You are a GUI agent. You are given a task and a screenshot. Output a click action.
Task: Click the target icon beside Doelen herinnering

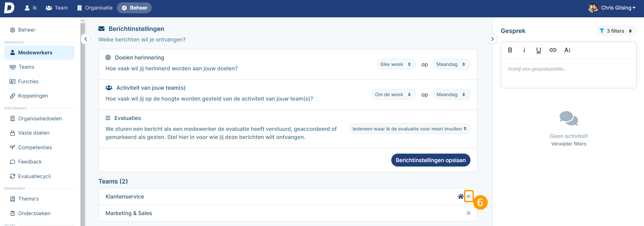(108, 57)
